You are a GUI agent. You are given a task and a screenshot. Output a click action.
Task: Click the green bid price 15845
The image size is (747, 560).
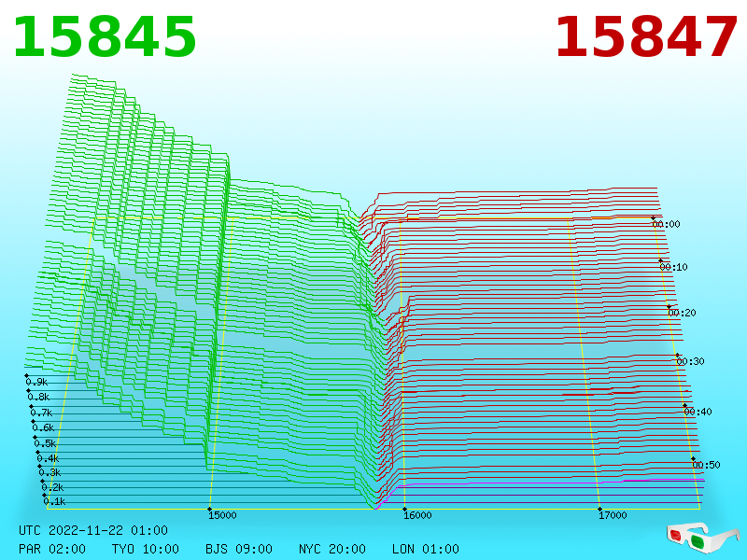[105, 37]
